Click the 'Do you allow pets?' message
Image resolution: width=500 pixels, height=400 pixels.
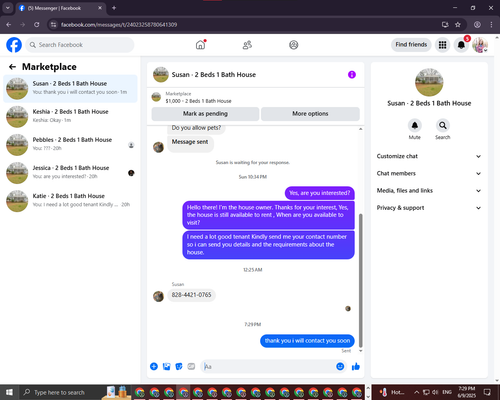[196, 128]
